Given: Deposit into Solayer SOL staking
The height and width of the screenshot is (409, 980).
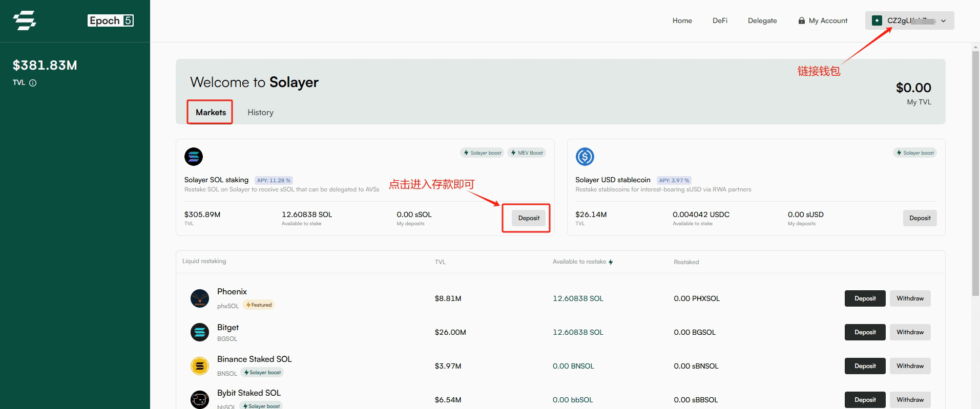Looking at the screenshot, I should [x=529, y=218].
